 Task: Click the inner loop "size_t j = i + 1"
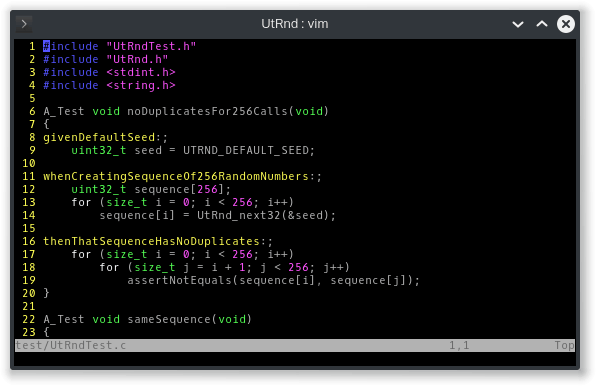(x=190, y=267)
